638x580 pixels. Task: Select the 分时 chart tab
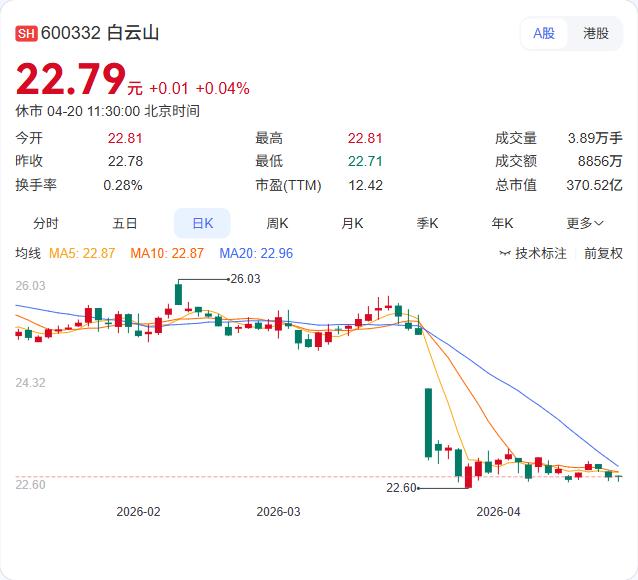[46, 223]
